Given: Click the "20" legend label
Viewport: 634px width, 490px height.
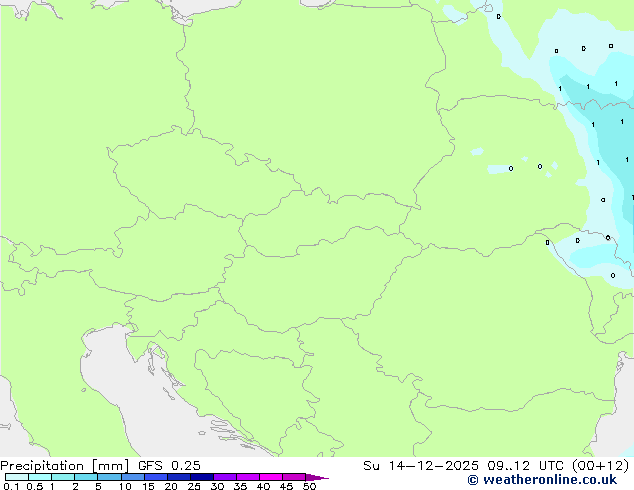Looking at the screenshot, I should click(171, 486).
